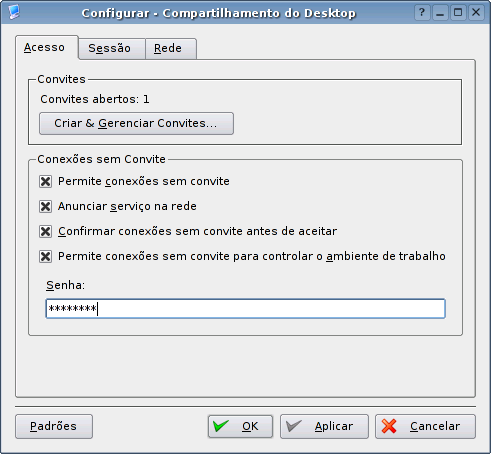Viewport: 491px width, 454px height.
Task: Minimize the dialog window
Action: pos(440,13)
